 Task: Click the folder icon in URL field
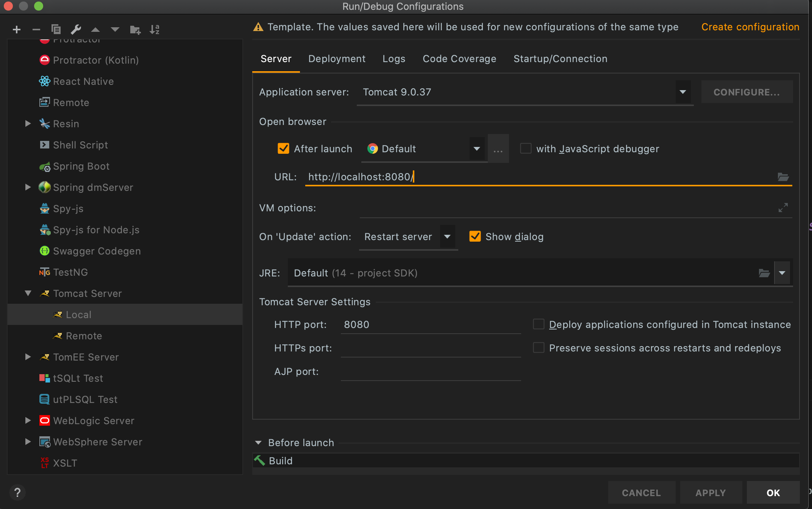783,177
